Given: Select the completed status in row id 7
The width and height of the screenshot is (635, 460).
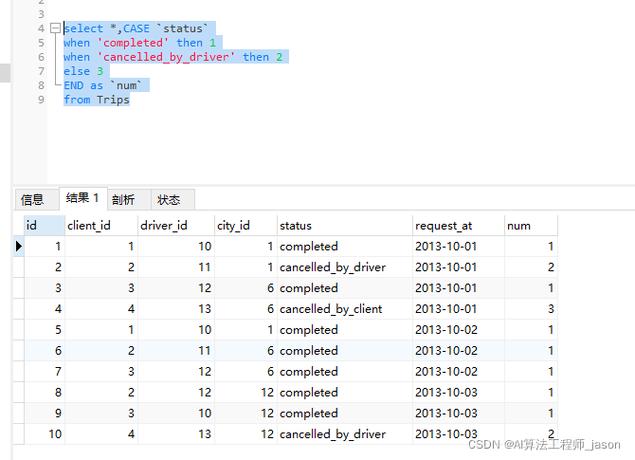Looking at the screenshot, I should (x=345, y=371).
